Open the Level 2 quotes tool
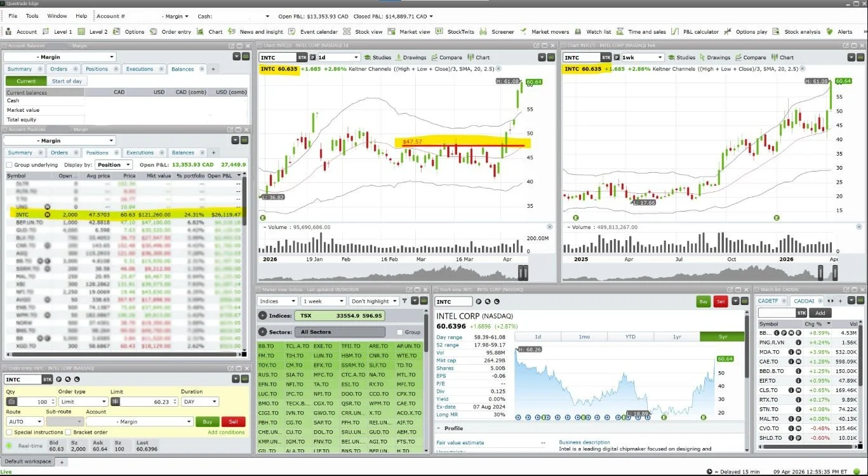 (93, 32)
